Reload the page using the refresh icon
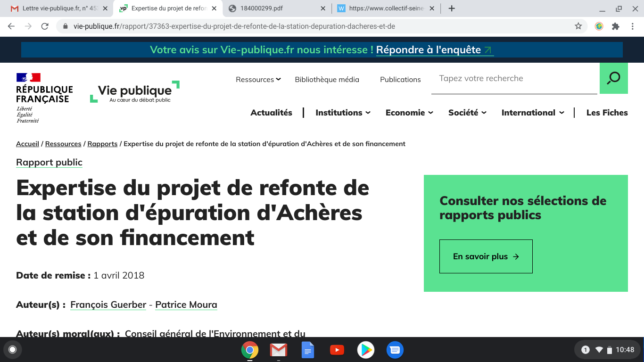Screen dimensions: 644x362 (x=45, y=26)
